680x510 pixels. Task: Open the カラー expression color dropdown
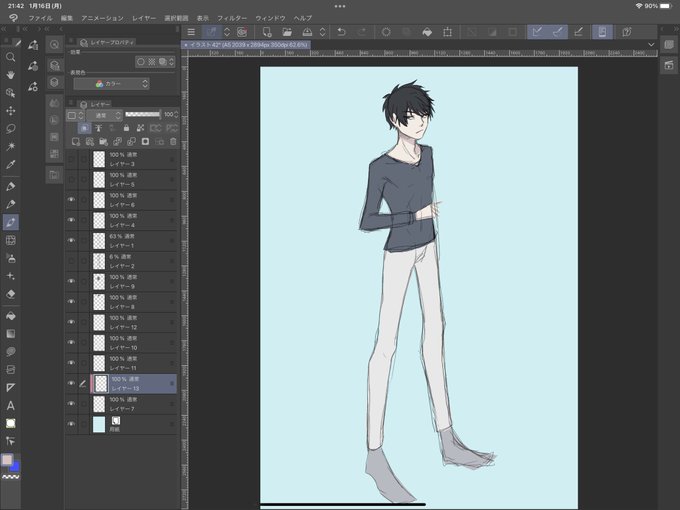[x=111, y=84]
